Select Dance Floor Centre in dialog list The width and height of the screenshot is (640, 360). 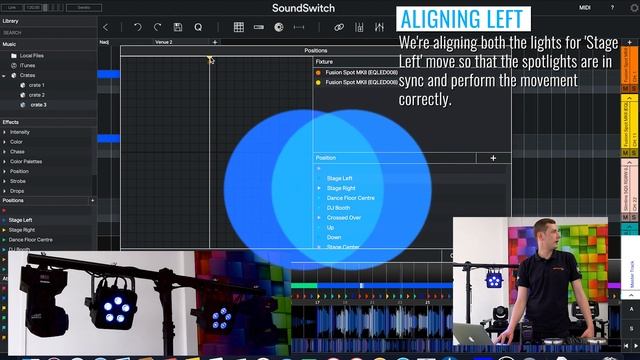click(x=351, y=198)
